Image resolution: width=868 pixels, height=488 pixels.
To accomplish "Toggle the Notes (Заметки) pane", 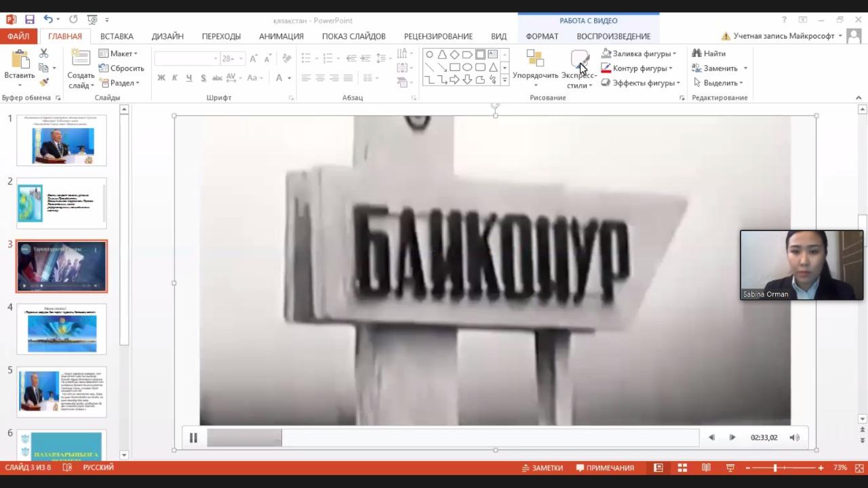I will [x=542, y=468].
